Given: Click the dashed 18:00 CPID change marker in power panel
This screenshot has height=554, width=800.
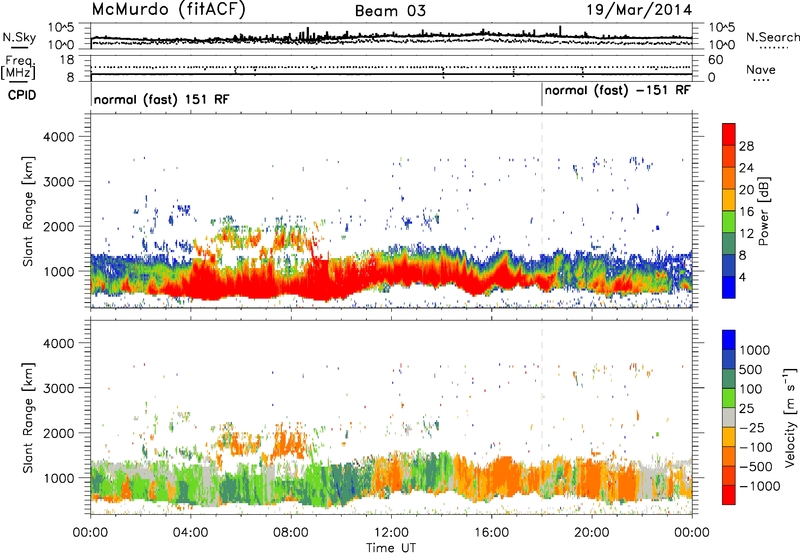Looking at the screenshot, I should click(x=542, y=210).
